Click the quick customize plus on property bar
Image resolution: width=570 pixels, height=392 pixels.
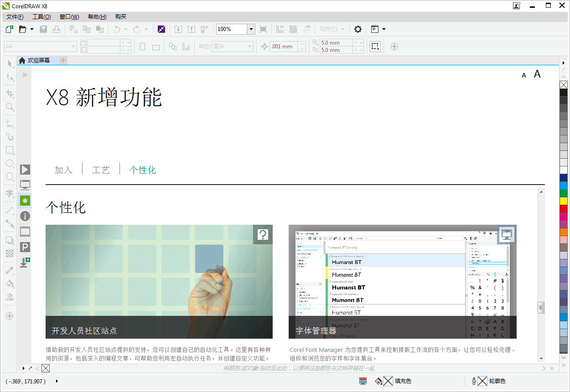tap(394, 46)
